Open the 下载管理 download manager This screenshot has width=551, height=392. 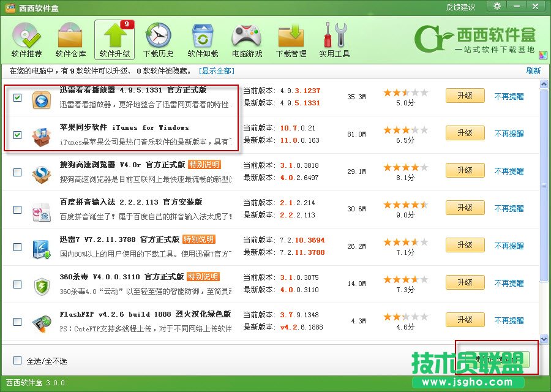point(291,38)
